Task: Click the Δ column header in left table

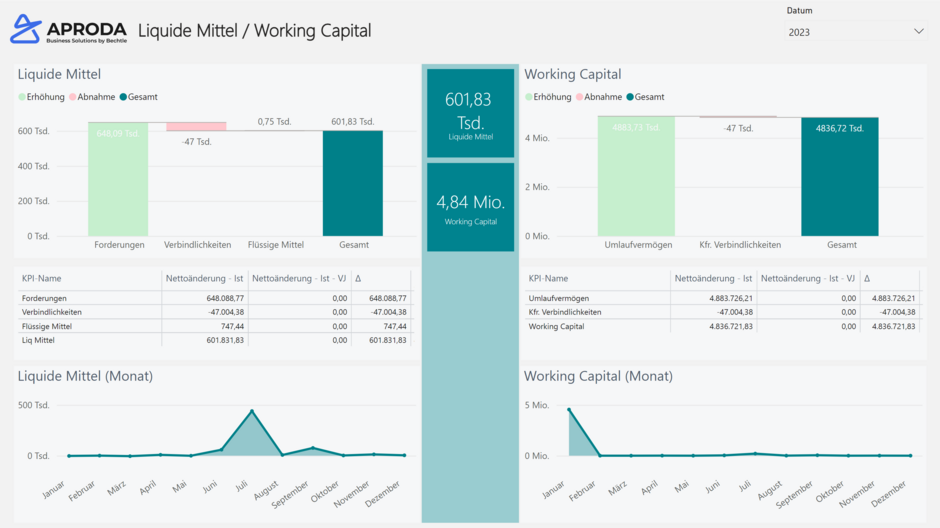Action: (x=358, y=279)
